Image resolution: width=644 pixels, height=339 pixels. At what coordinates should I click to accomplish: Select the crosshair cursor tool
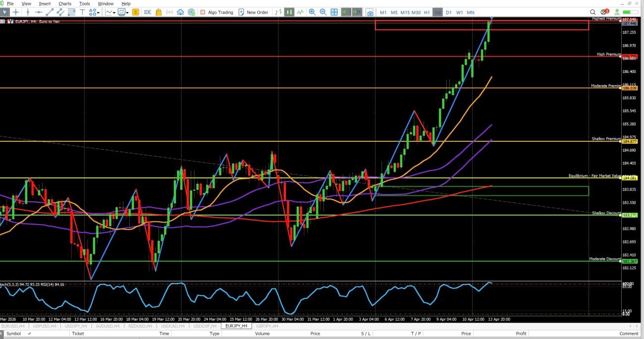point(16,12)
